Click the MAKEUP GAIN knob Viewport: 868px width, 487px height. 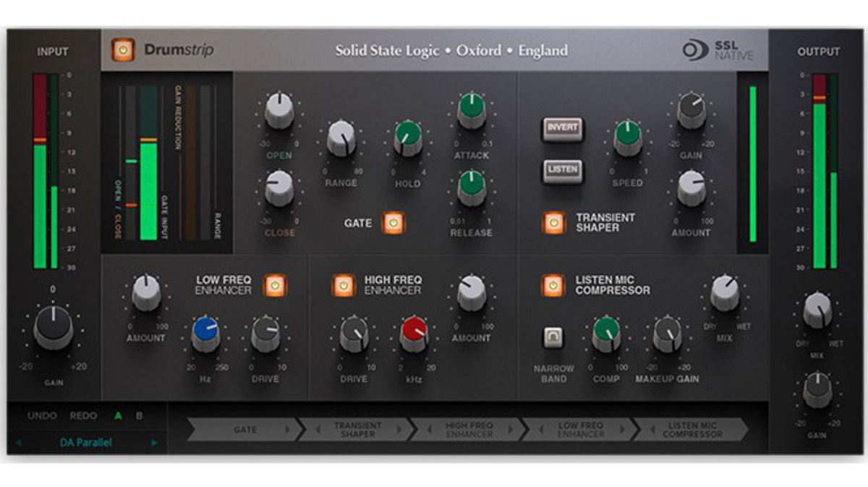click(x=667, y=334)
